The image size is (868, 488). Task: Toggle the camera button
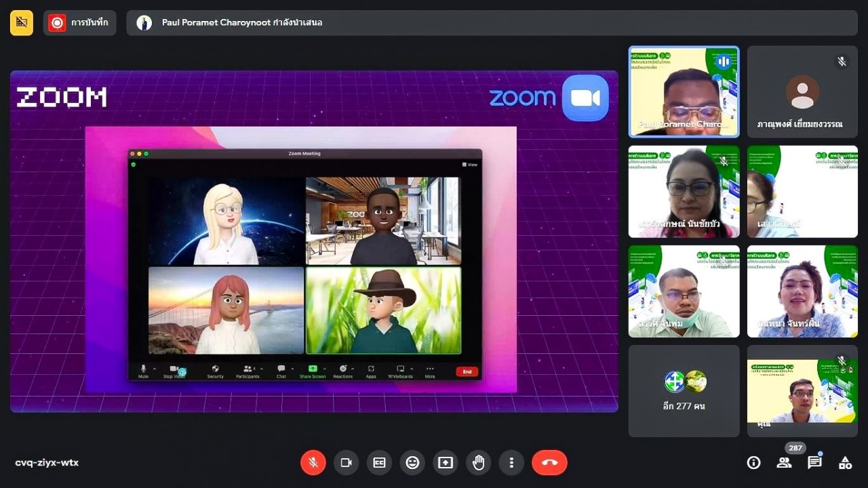[x=347, y=463]
